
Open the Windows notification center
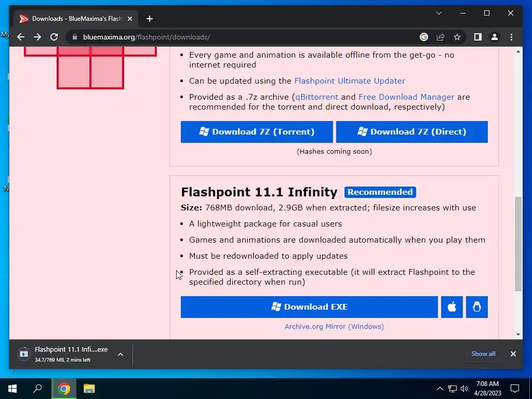tap(515, 389)
